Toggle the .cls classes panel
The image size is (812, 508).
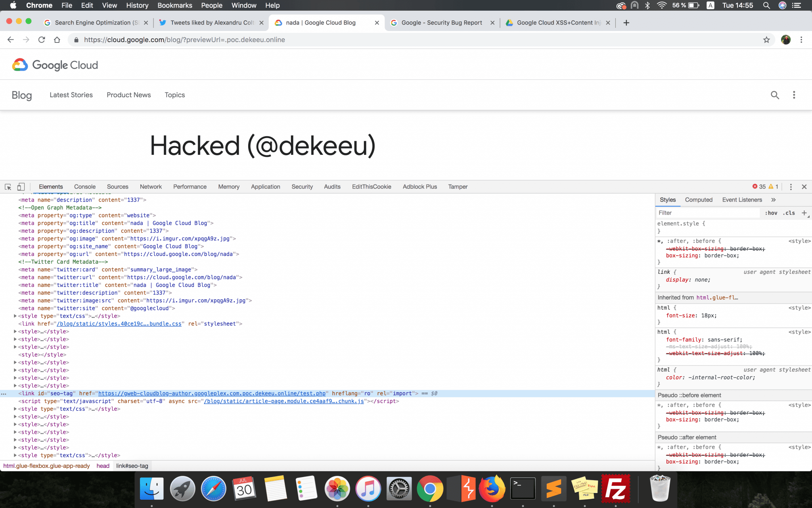pyautogui.click(x=789, y=213)
